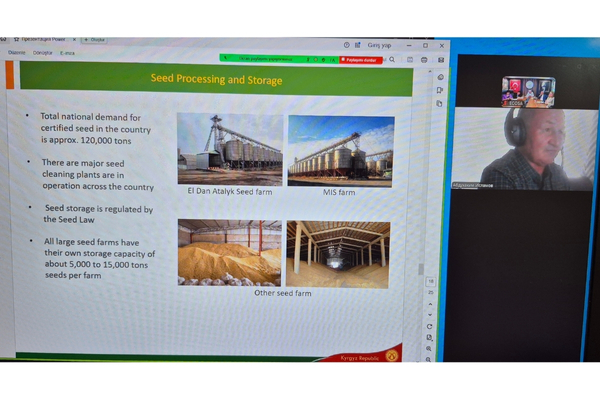Click the page display icon below rotate
The image size is (600, 400).
point(429,338)
